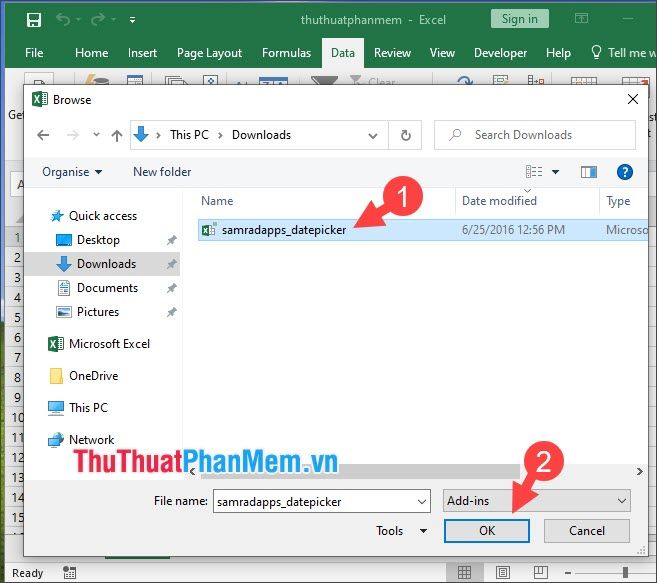Viewport: 657px width, 583px height.
Task: Toggle the preview pane icon
Action: pyautogui.click(x=588, y=172)
